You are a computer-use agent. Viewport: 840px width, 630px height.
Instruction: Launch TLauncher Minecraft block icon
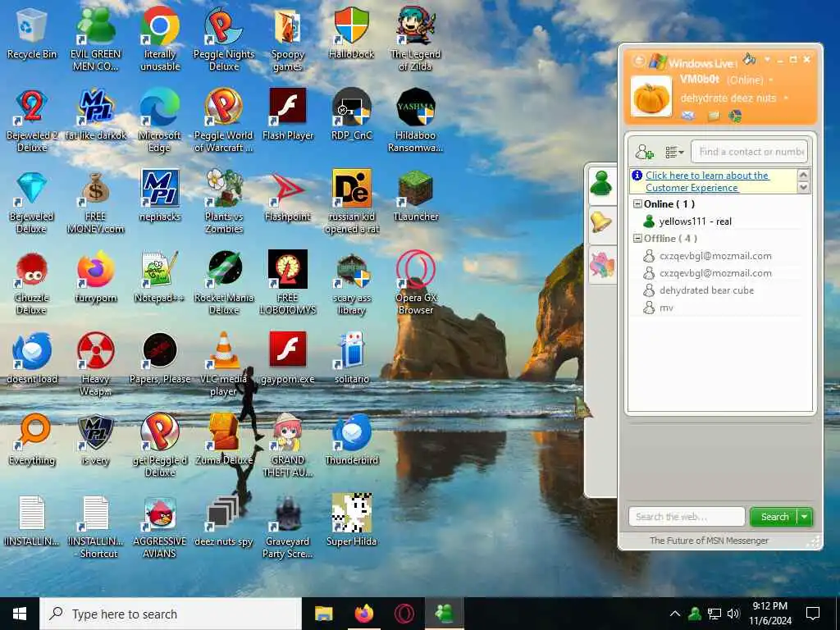tap(416, 195)
